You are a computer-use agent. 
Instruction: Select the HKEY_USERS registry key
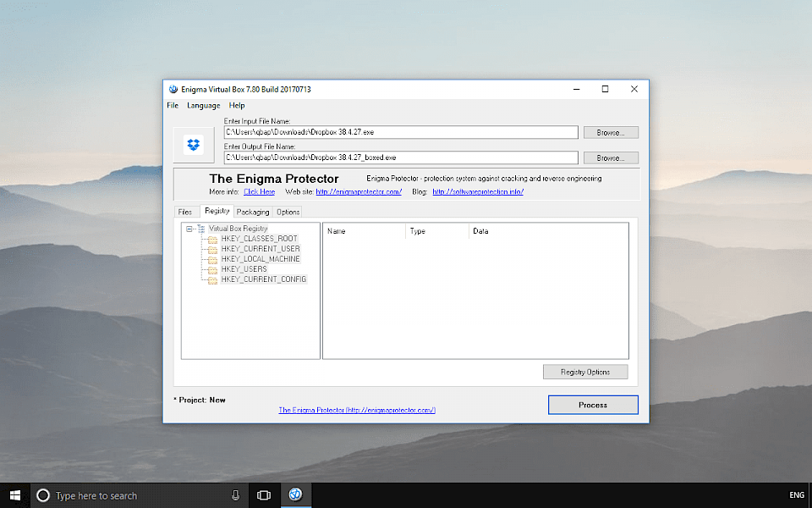tap(244, 269)
